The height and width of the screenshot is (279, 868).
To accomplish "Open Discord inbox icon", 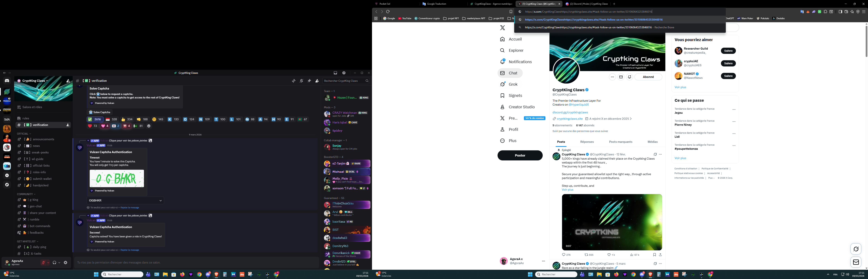I will click(x=335, y=73).
